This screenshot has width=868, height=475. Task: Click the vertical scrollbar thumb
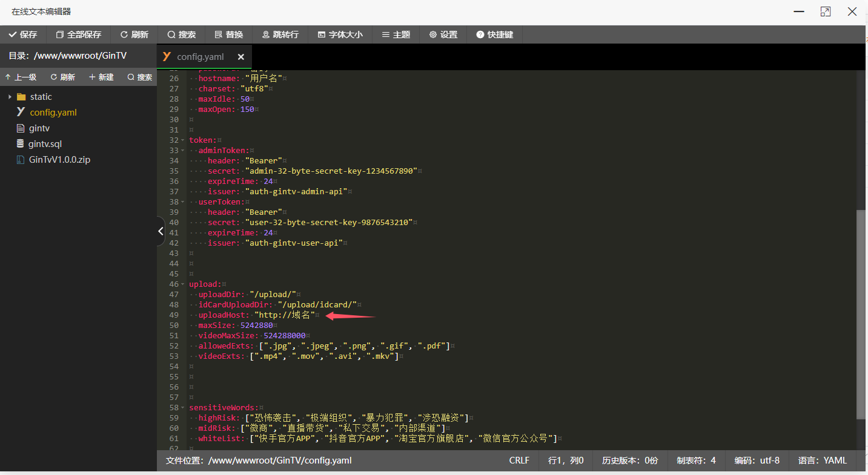tap(861, 313)
